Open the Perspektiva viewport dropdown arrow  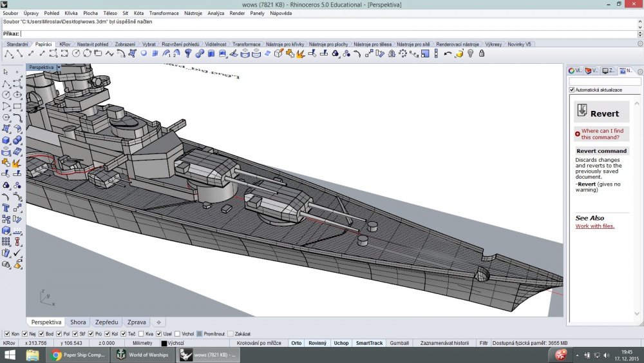59,68
